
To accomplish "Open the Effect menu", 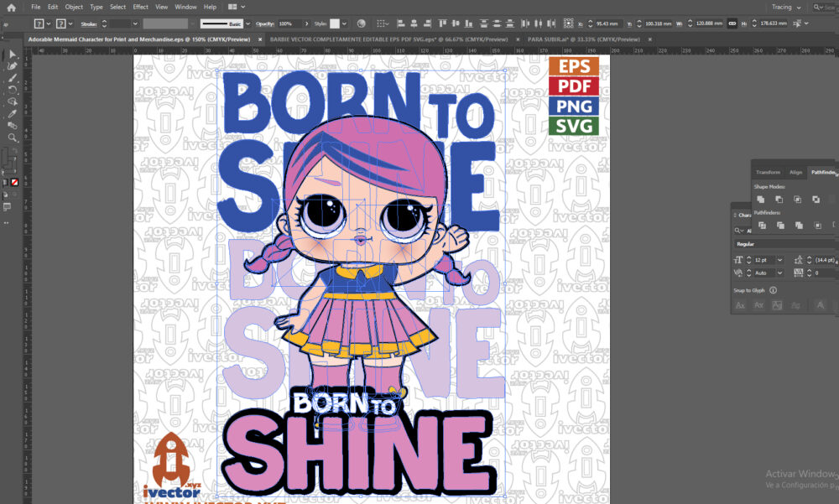I will 140,7.
